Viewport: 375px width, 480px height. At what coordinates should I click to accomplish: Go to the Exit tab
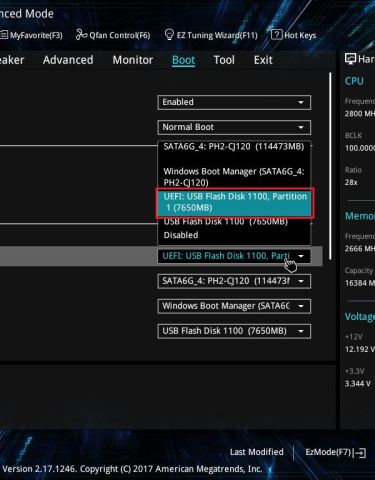tap(263, 60)
